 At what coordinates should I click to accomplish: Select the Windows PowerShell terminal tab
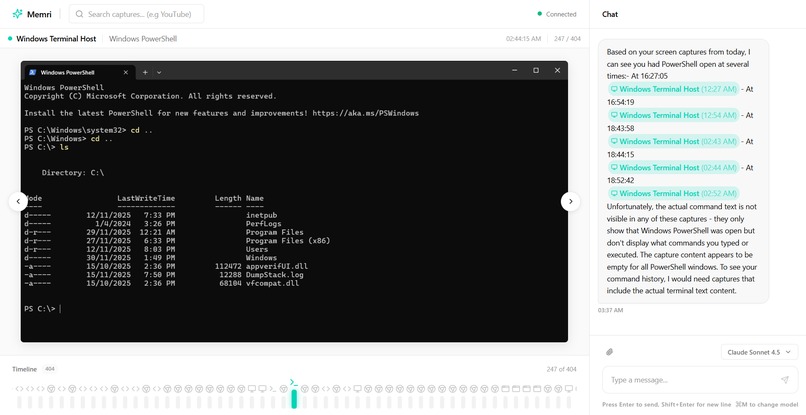coord(80,73)
